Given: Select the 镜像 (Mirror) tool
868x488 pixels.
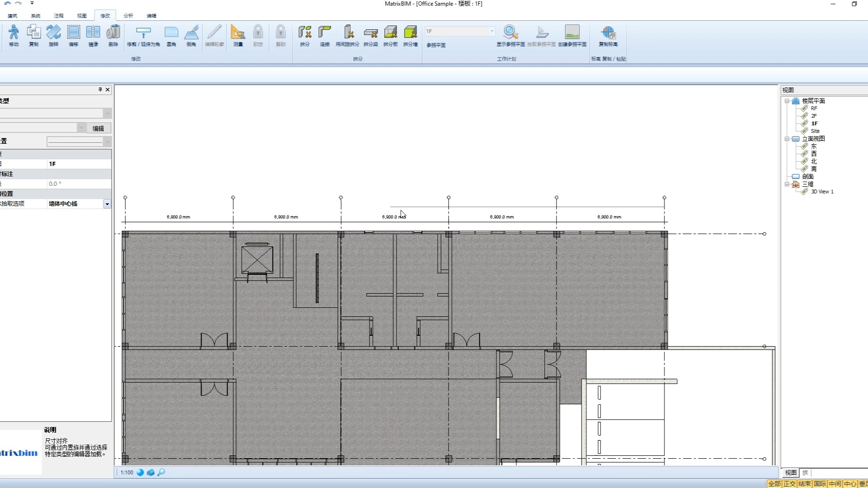Looking at the screenshot, I should (x=93, y=35).
